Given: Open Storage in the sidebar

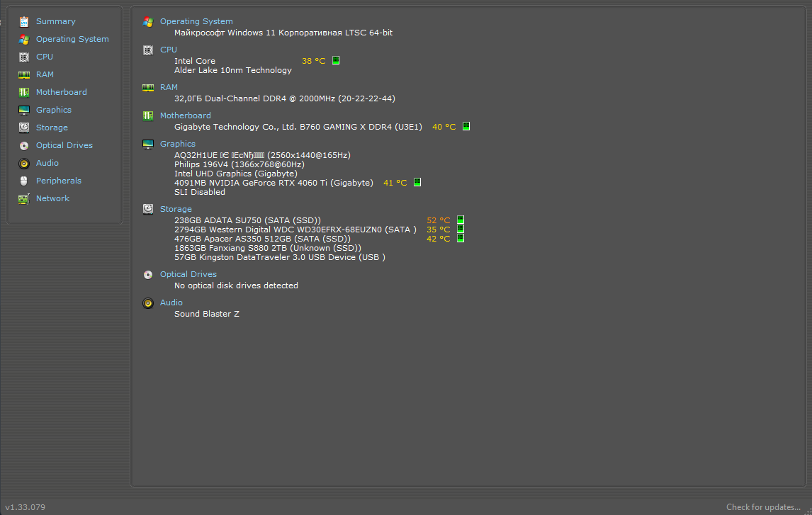Looking at the screenshot, I should tap(52, 128).
